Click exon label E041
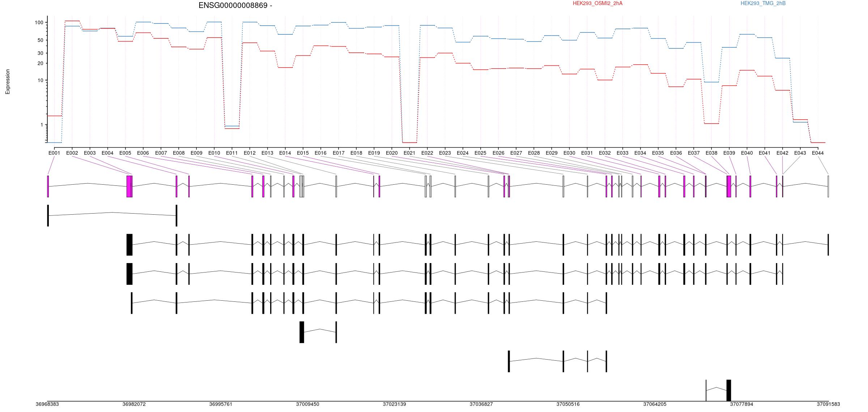 [765, 153]
